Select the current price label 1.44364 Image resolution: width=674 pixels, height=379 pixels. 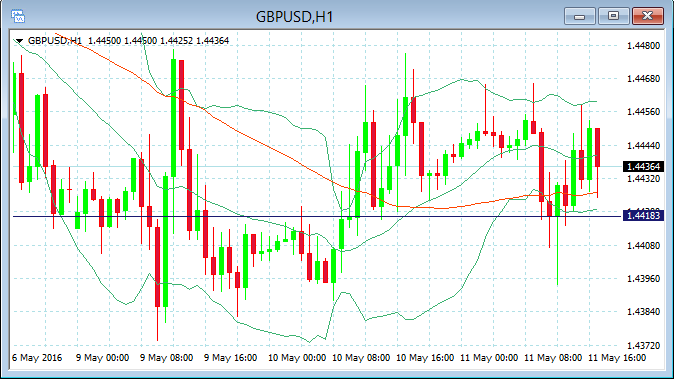pos(643,166)
